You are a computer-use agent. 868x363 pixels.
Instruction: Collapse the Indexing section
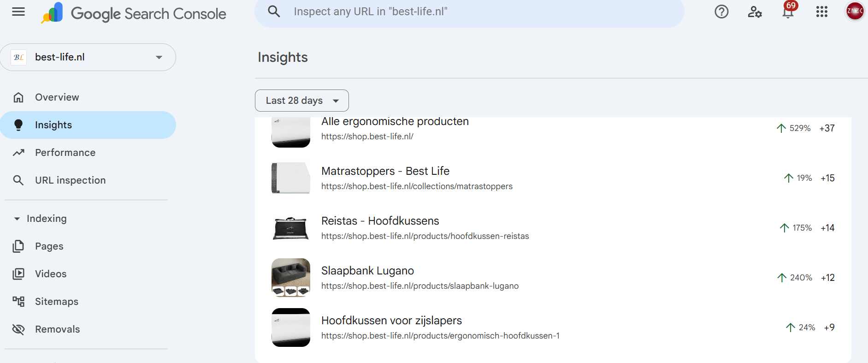[17, 219]
